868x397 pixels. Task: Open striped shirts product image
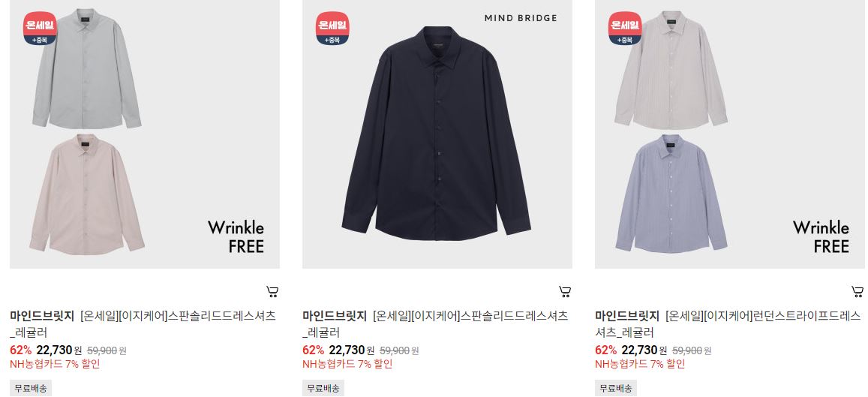tap(730, 134)
